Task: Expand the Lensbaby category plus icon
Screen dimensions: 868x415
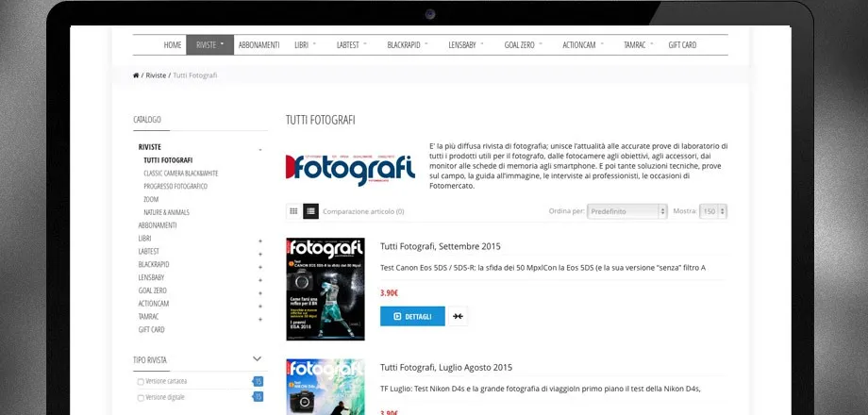Action: pyautogui.click(x=260, y=278)
